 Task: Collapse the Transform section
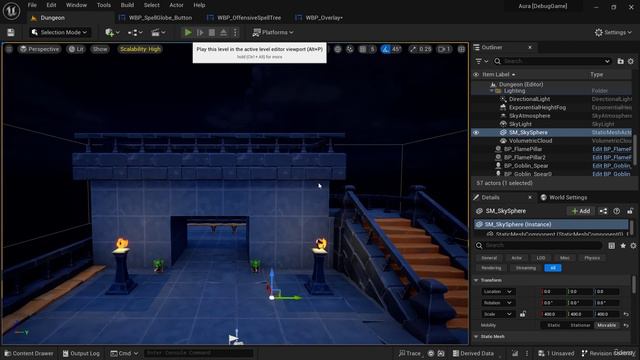476,280
